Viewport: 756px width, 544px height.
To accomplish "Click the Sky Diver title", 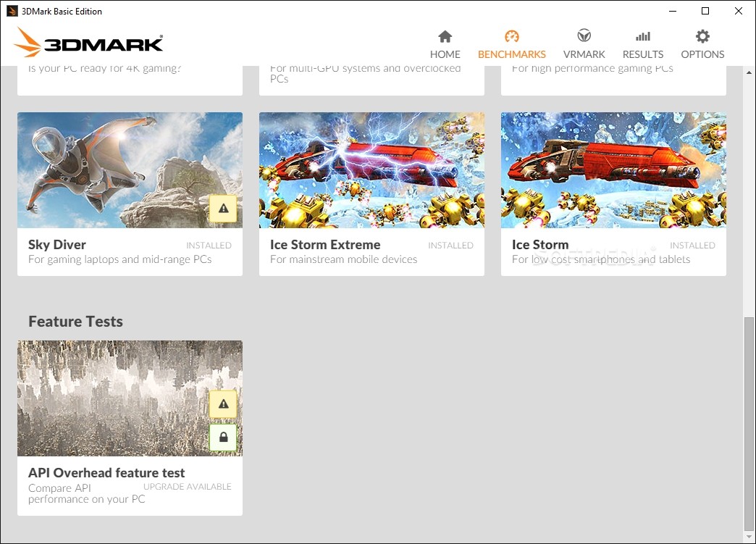I will click(x=57, y=245).
